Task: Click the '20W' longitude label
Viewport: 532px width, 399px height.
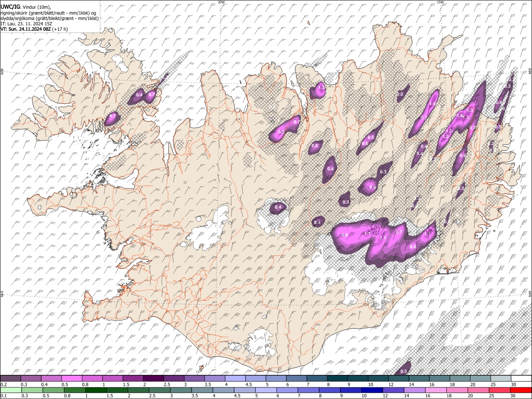Action: (221, 2)
